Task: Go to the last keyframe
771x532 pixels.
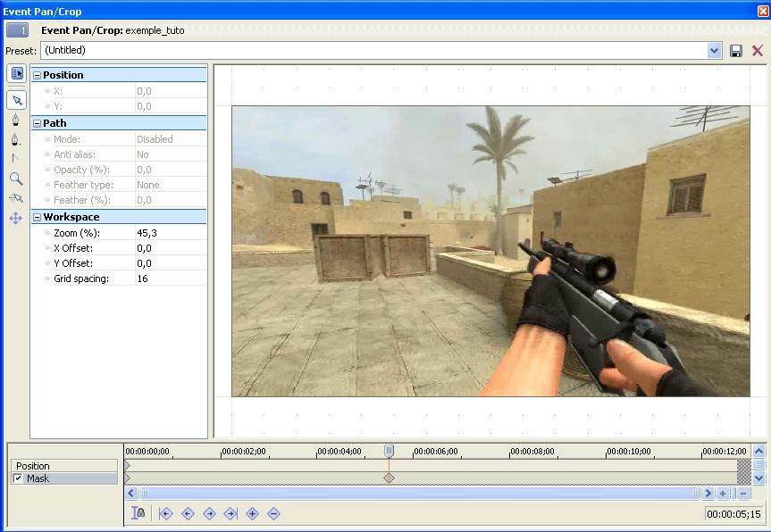Action: (230, 514)
